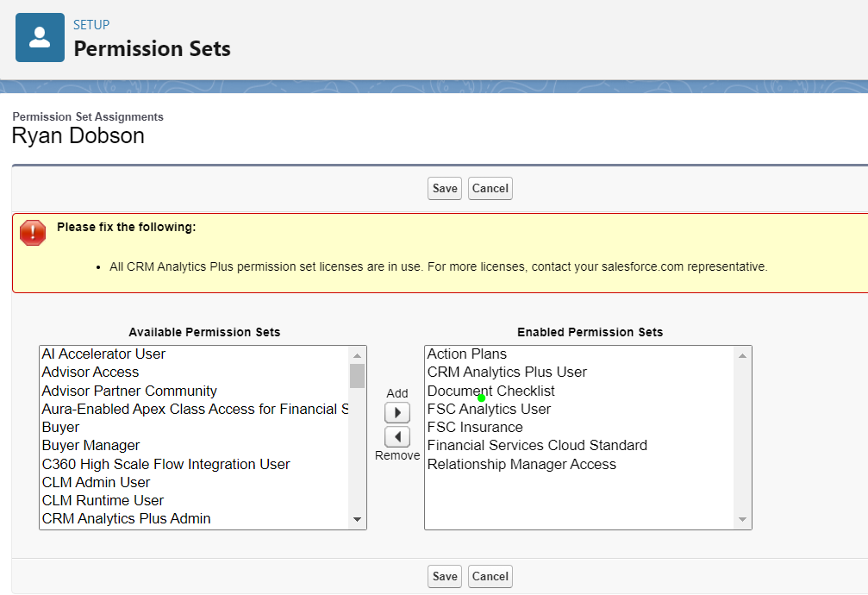Select CRM Analytics Plus User in Enabled list
The width and height of the screenshot is (868, 595).
point(507,373)
